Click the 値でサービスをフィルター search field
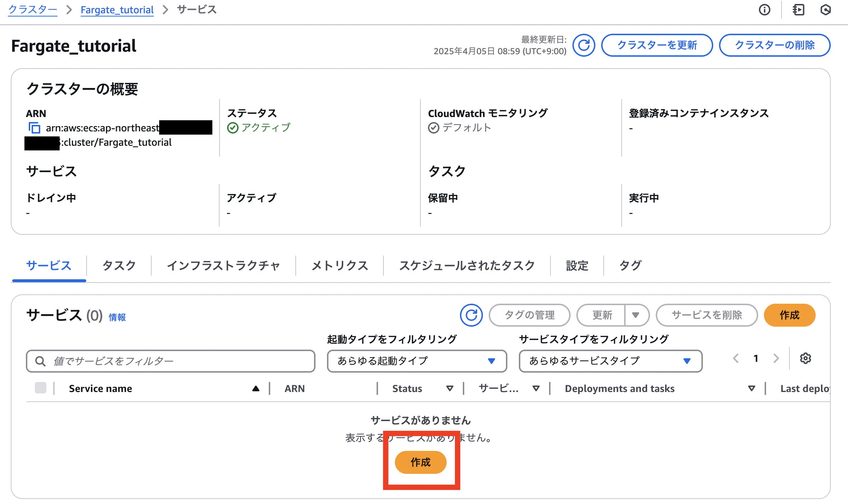848x504 pixels. click(x=171, y=361)
